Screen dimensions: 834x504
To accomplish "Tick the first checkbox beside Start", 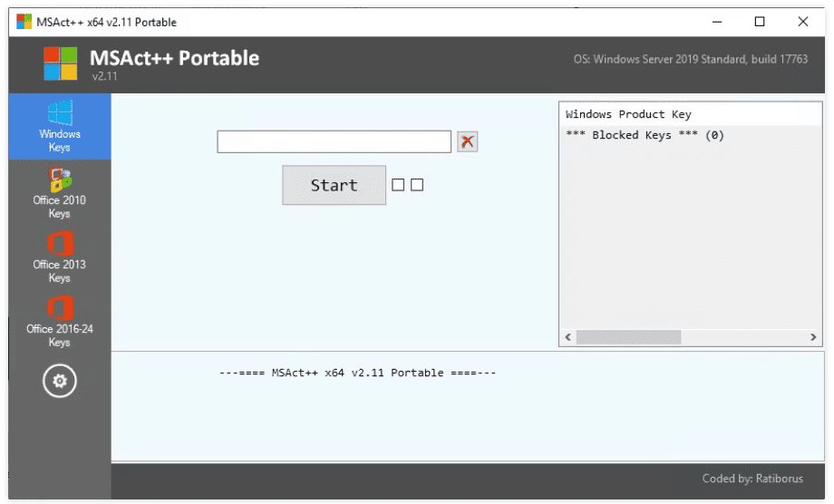I will point(398,185).
